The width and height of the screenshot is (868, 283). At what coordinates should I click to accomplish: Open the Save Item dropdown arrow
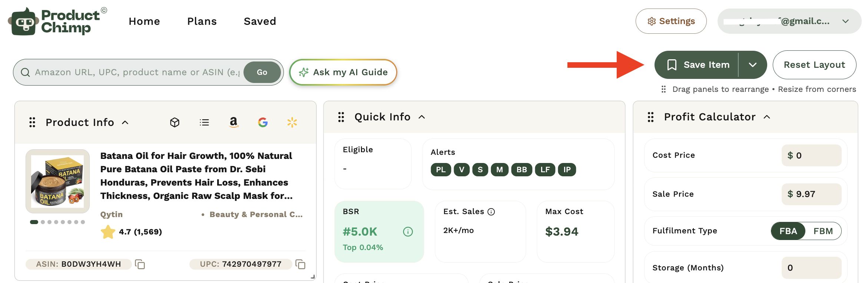point(752,65)
